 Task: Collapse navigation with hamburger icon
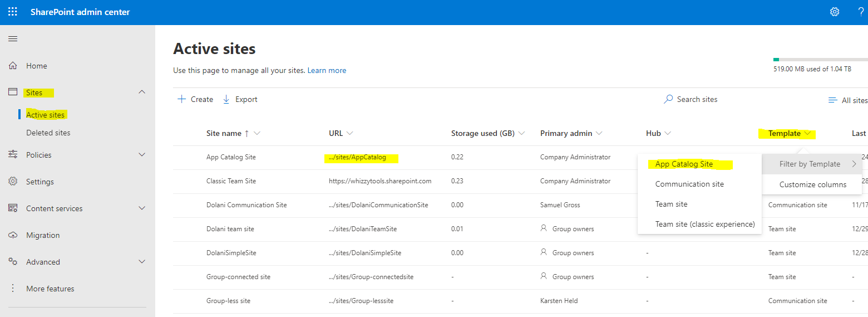pos(13,38)
